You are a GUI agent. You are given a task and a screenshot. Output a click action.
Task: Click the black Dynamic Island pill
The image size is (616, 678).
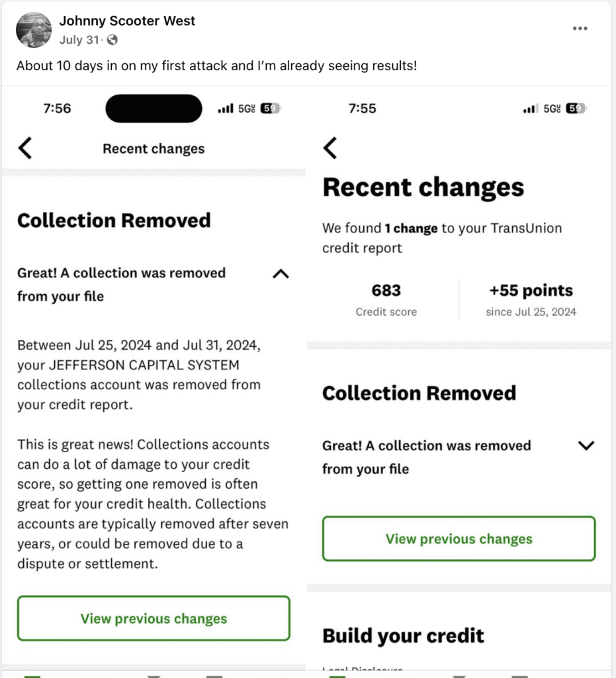pos(154,109)
